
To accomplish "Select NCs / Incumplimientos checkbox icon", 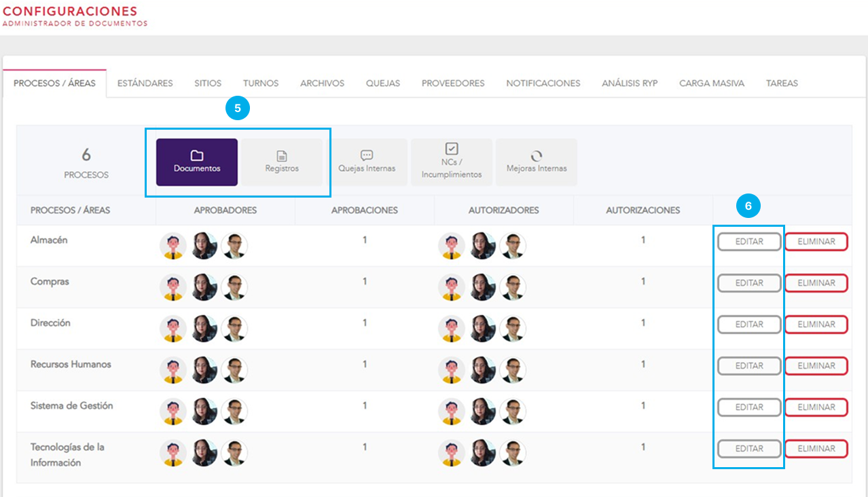I will pos(452,149).
